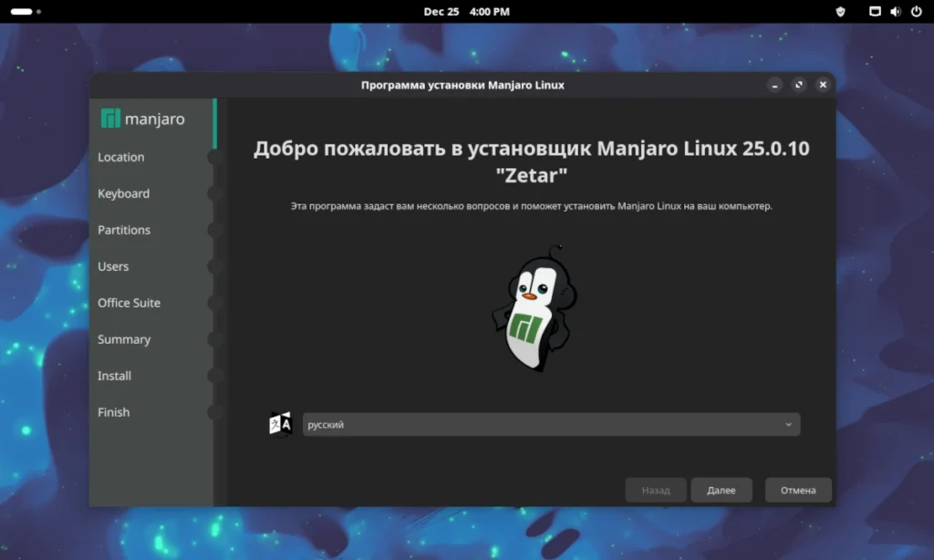934x560 pixels.
Task: Click the welcome heading mentioning "Zetar"
Action: tap(532, 161)
